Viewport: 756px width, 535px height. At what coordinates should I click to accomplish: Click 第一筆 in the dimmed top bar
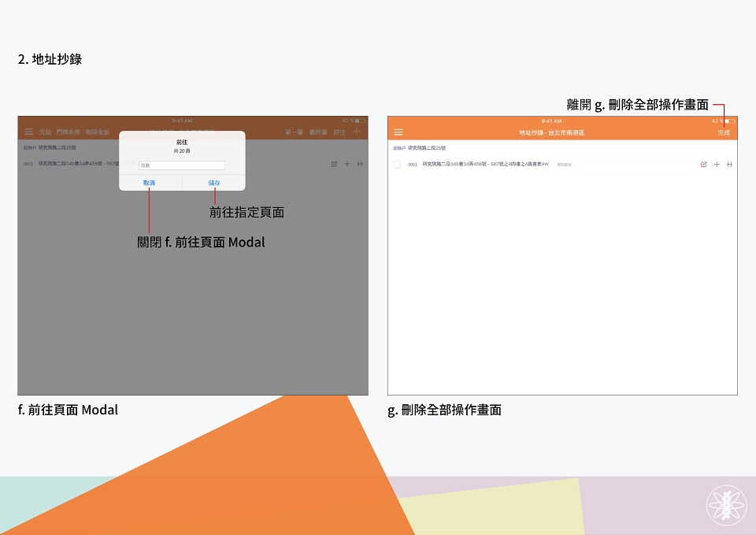click(294, 132)
